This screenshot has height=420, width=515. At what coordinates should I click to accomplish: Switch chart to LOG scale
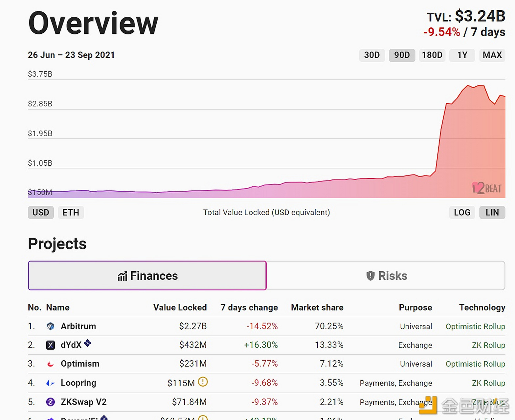(x=462, y=213)
